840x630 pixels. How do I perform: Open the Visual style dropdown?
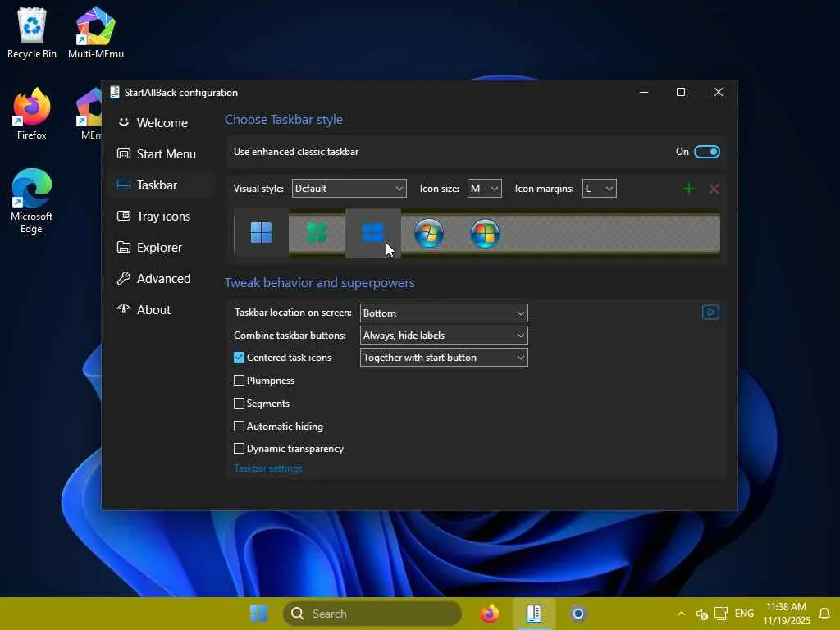coord(349,189)
